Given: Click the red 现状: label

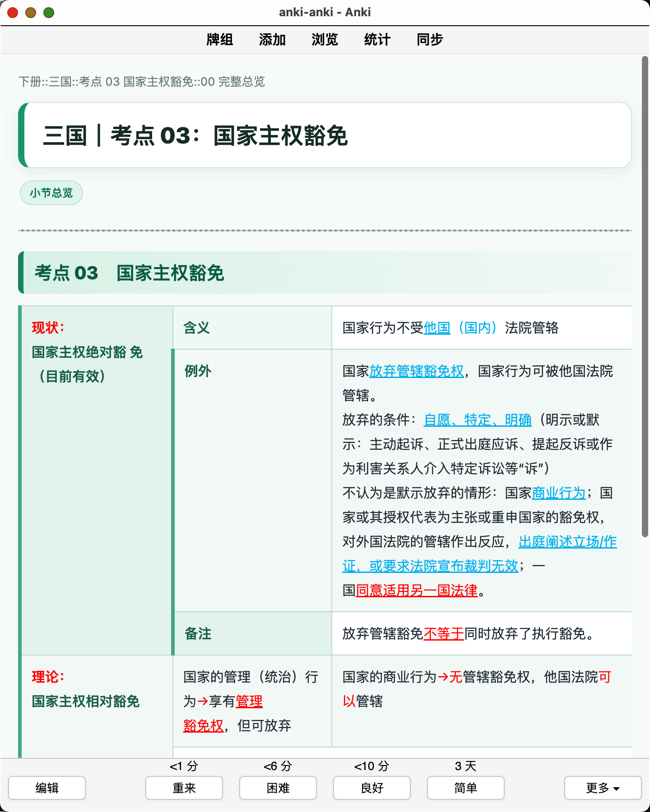Looking at the screenshot, I should coord(48,328).
